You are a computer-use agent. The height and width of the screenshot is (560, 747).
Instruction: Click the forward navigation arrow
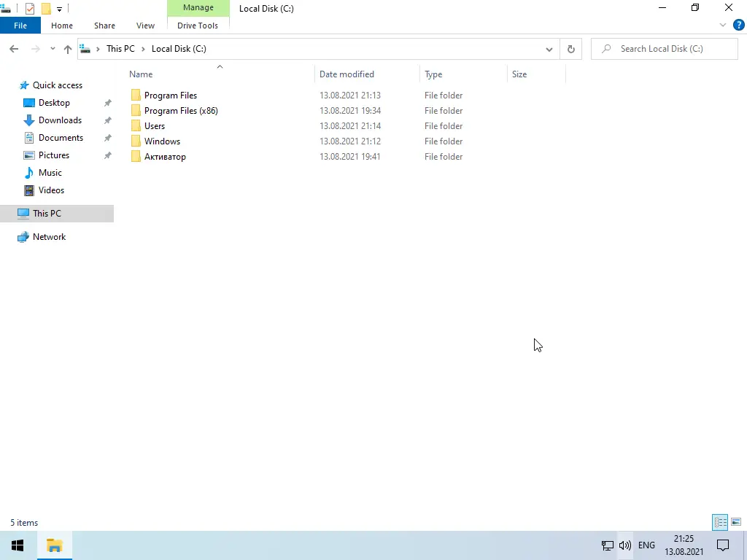[35, 49]
